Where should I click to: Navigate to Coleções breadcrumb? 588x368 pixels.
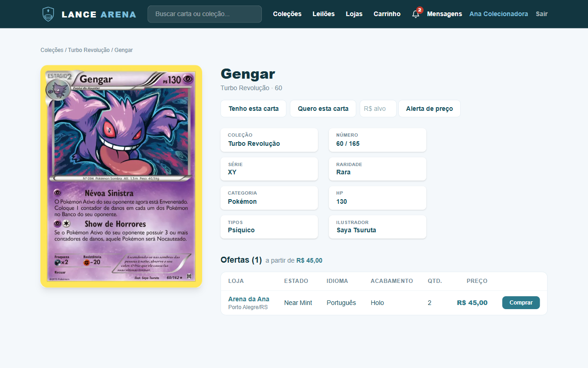pyautogui.click(x=52, y=50)
